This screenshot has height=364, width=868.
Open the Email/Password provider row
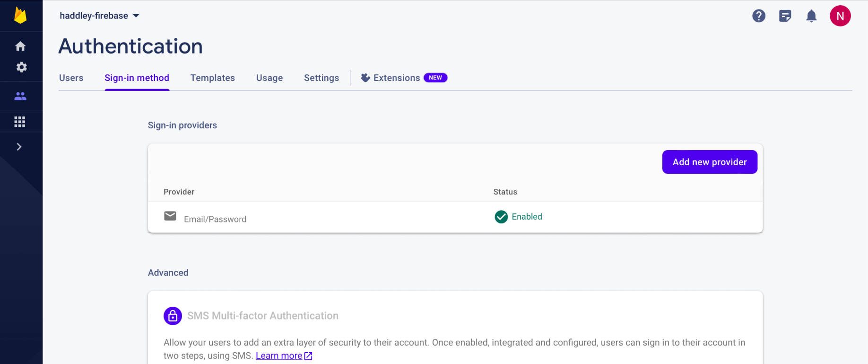point(215,219)
